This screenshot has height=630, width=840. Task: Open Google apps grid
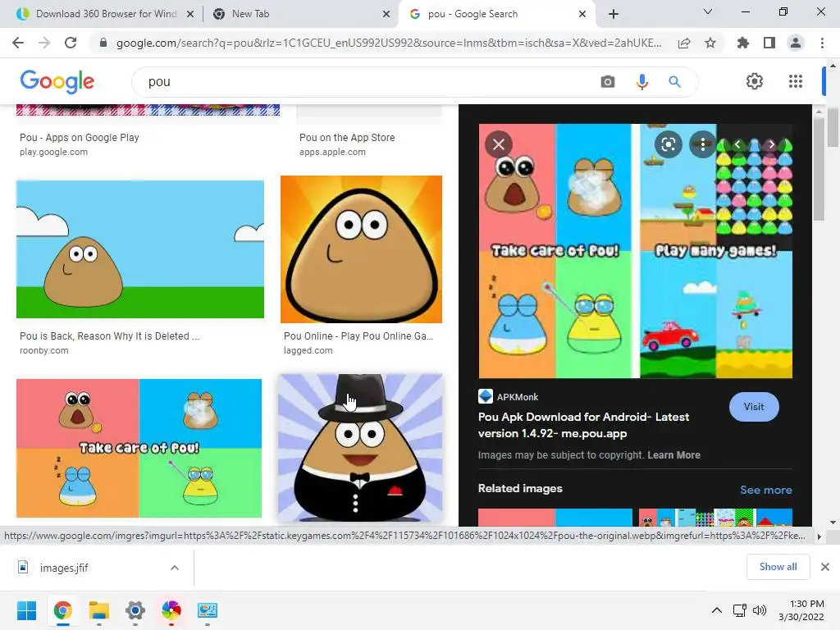(796, 81)
